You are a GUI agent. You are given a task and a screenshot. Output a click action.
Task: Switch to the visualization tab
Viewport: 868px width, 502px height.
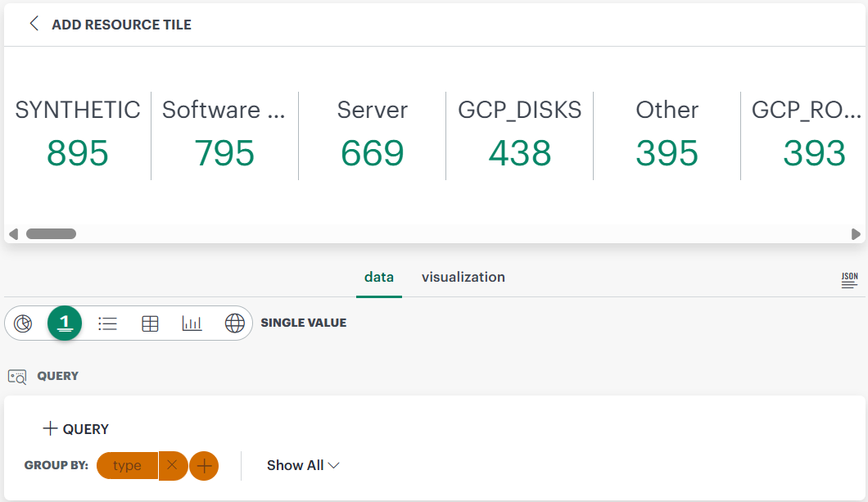[x=463, y=277]
